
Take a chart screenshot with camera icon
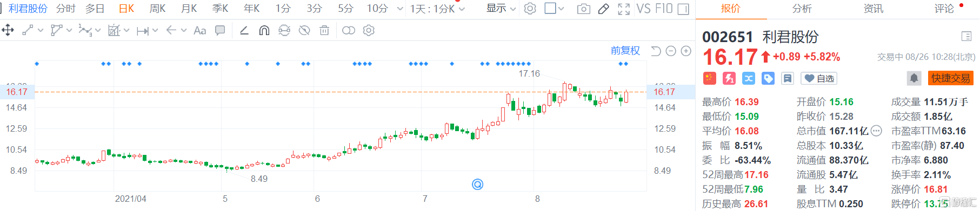[584, 9]
